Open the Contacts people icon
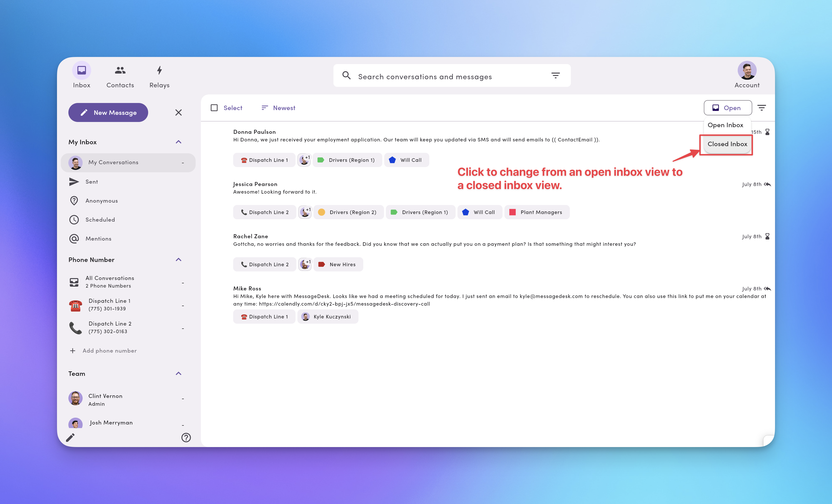Viewport: 832px width, 504px height. (120, 70)
